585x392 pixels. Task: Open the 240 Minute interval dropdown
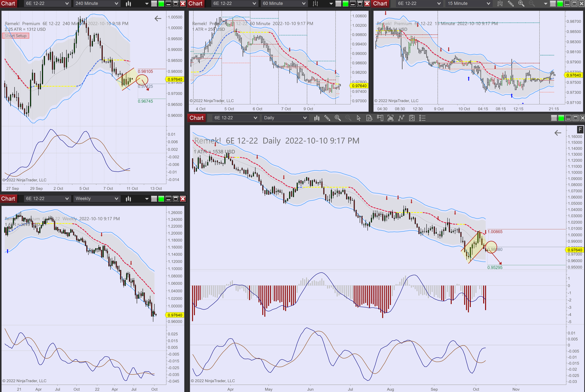click(97, 4)
